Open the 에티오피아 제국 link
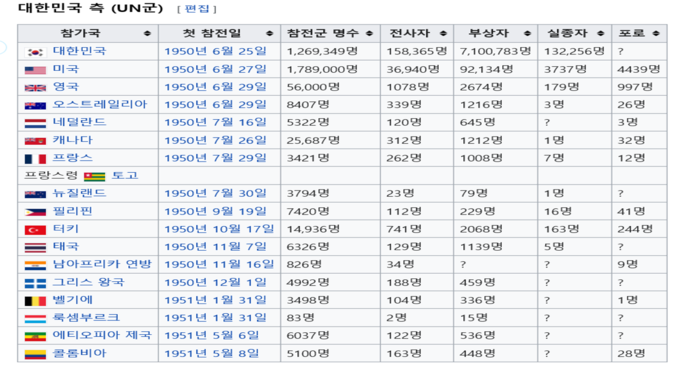680x367 pixels. point(102,335)
